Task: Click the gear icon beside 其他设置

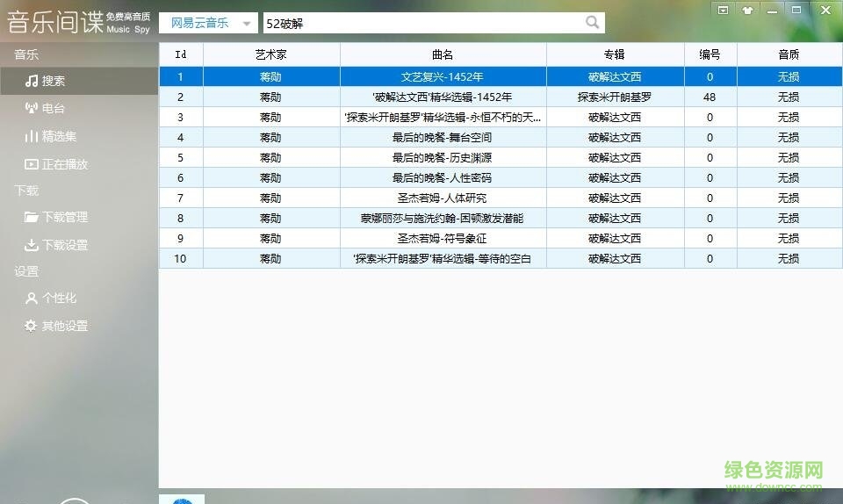Action: pyautogui.click(x=31, y=326)
